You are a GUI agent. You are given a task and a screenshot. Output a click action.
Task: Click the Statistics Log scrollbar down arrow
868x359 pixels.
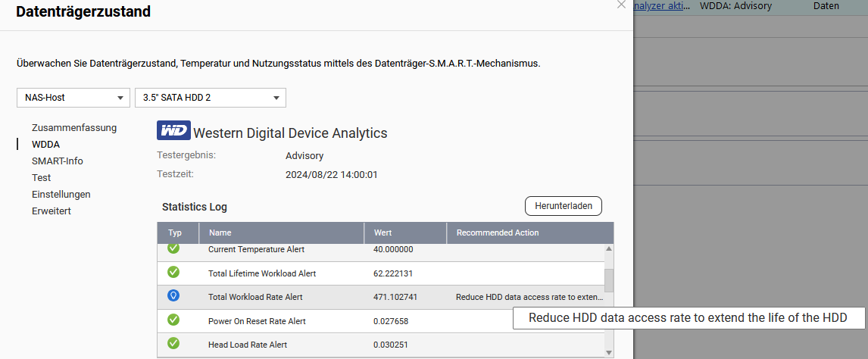coord(609,352)
